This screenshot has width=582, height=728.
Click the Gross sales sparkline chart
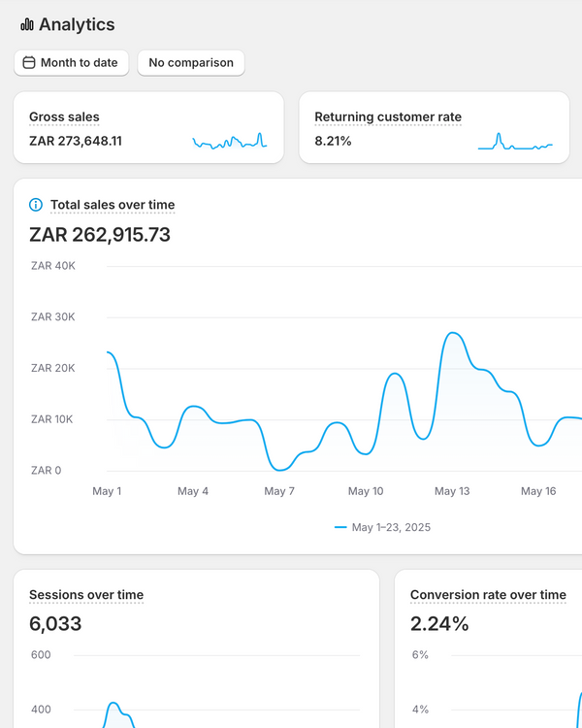(x=230, y=142)
